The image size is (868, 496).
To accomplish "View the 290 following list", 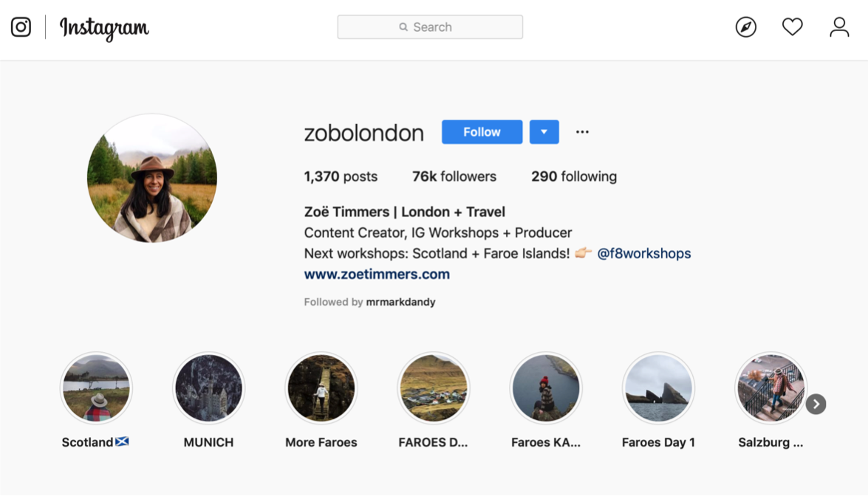I will pos(574,176).
